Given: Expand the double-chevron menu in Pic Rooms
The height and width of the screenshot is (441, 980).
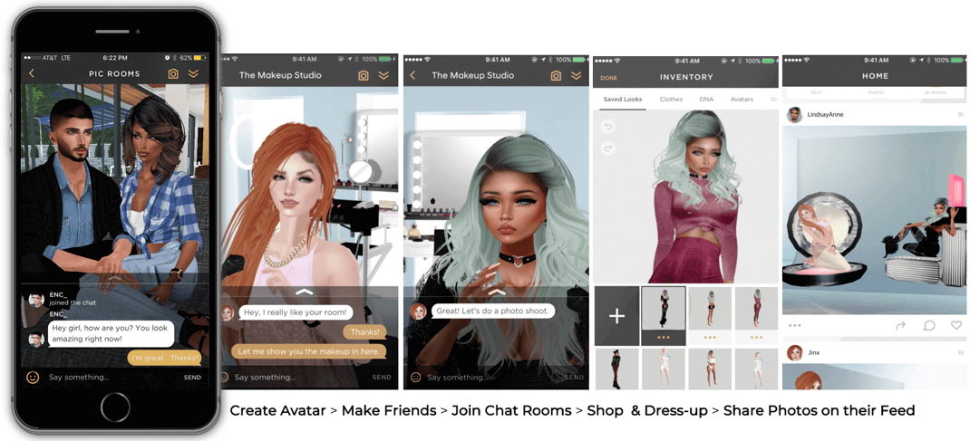Looking at the screenshot, I should coord(194,73).
